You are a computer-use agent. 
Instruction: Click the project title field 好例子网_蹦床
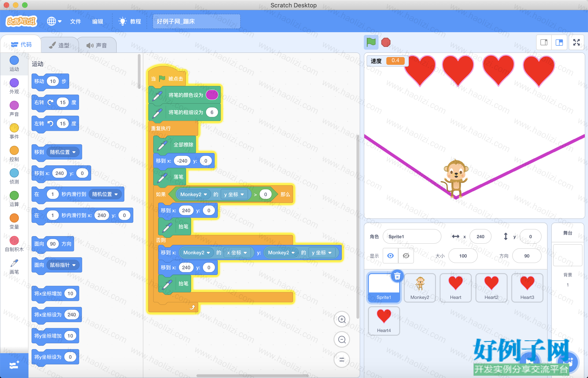tap(196, 21)
